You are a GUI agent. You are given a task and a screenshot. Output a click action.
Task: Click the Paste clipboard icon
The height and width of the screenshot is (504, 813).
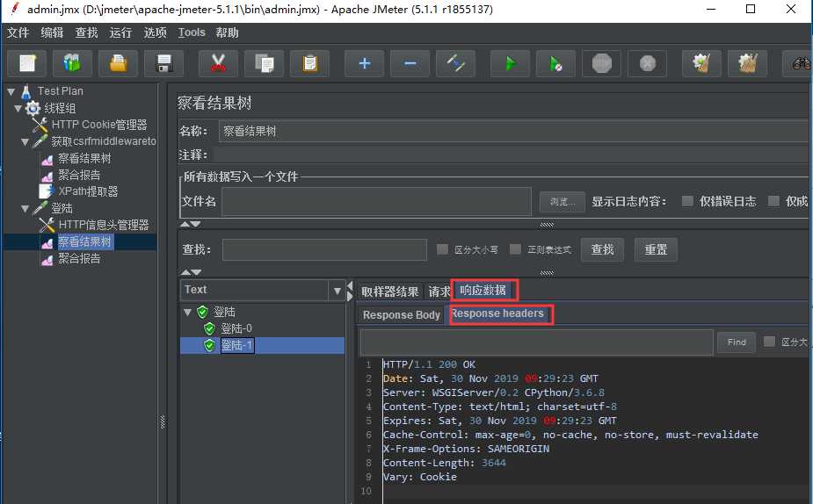coord(309,64)
